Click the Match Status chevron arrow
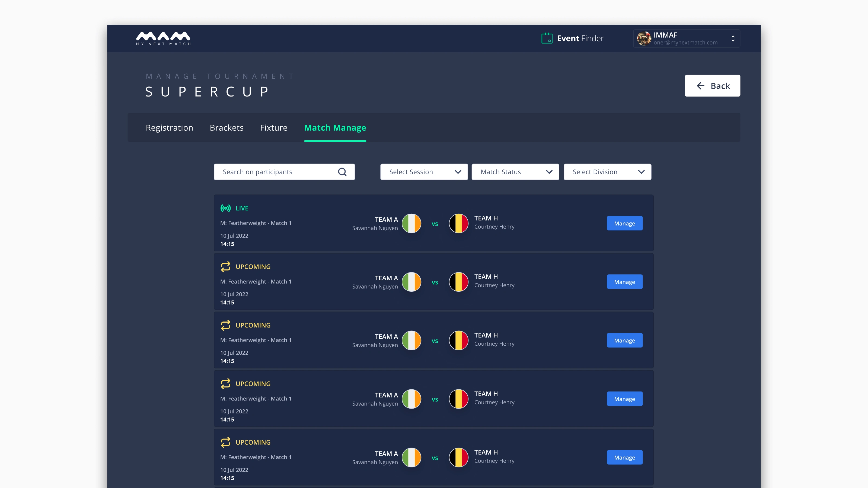The width and height of the screenshot is (868, 488). point(549,172)
